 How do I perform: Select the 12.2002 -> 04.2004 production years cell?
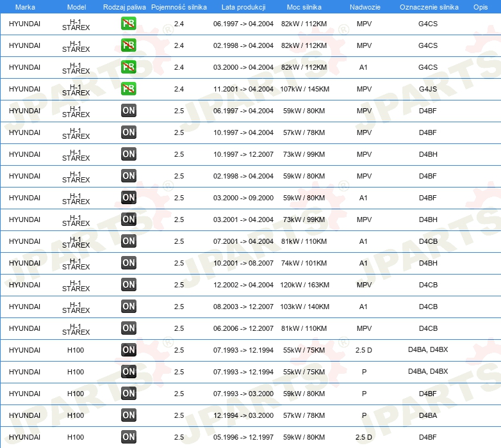(x=243, y=285)
